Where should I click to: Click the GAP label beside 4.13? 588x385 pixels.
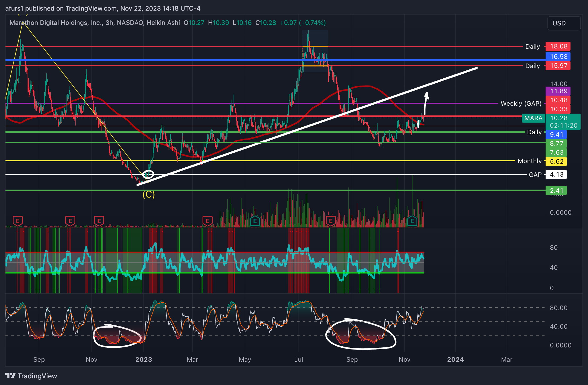[535, 175]
